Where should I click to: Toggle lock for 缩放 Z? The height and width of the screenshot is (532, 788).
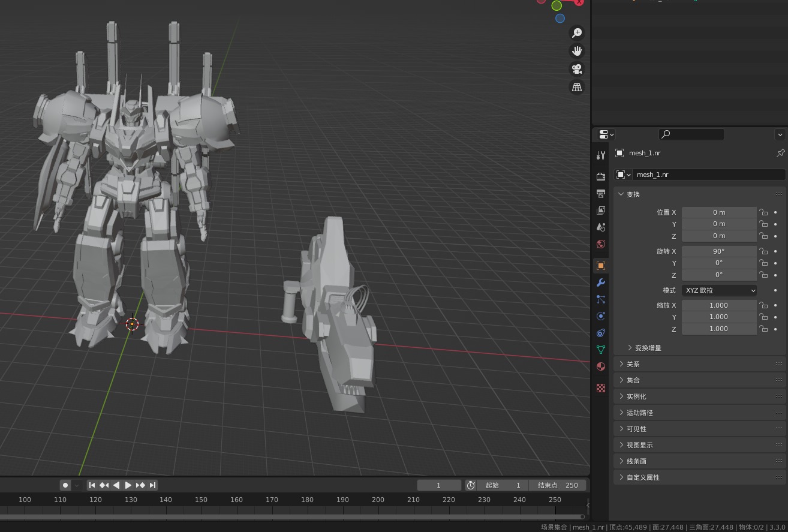[x=763, y=329]
